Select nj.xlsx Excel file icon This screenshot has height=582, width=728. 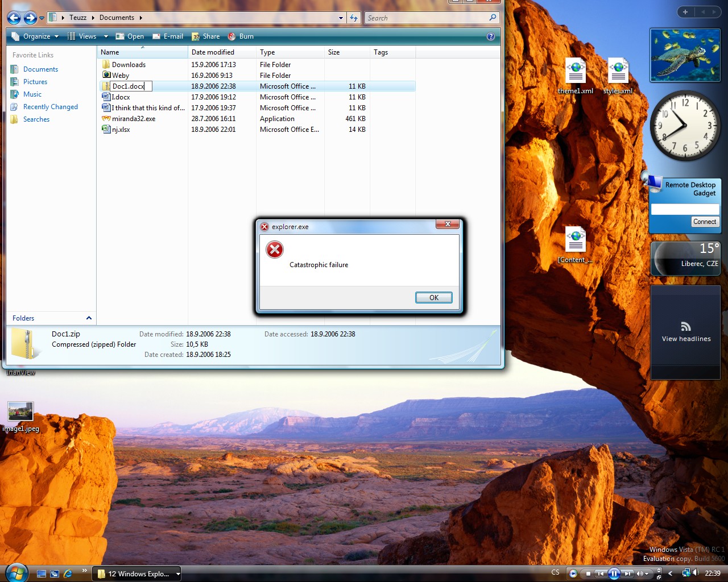click(x=106, y=129)
